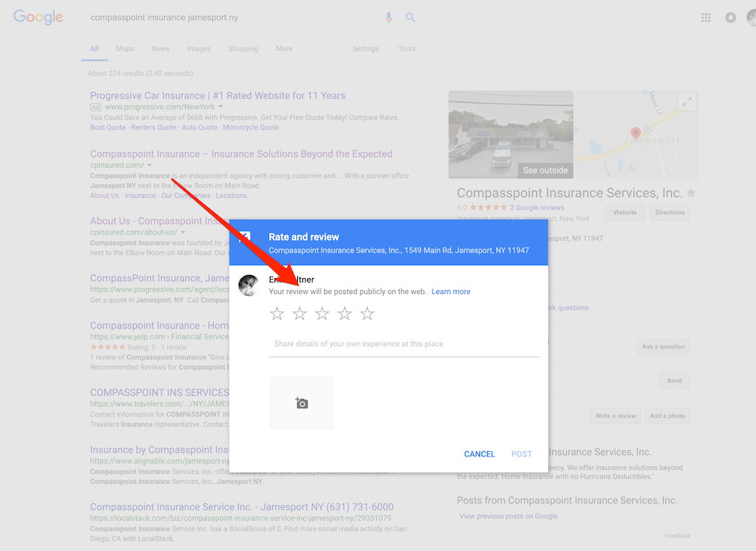Viewport: 756px width, 551px height.
Task: Open dropdown arrow beside cpinsured.com/about-us/
Action: pos(183,232)
